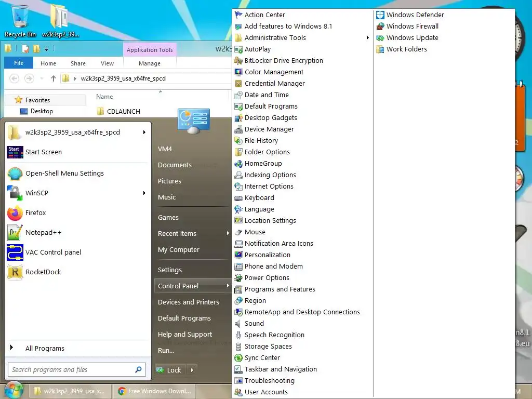Open quick access toolbar dropdown in Explorer
The width and height of the screenshot is (532, 399).
click(46, 49)
